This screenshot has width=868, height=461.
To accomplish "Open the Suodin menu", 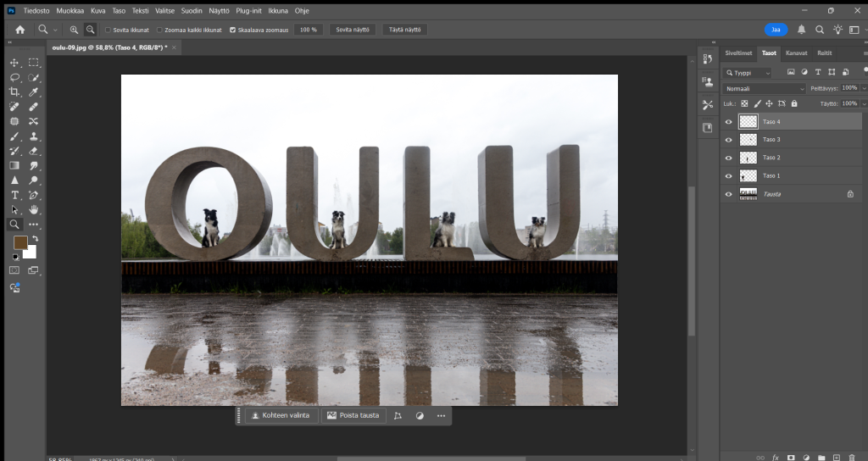I will pos(191,10).
